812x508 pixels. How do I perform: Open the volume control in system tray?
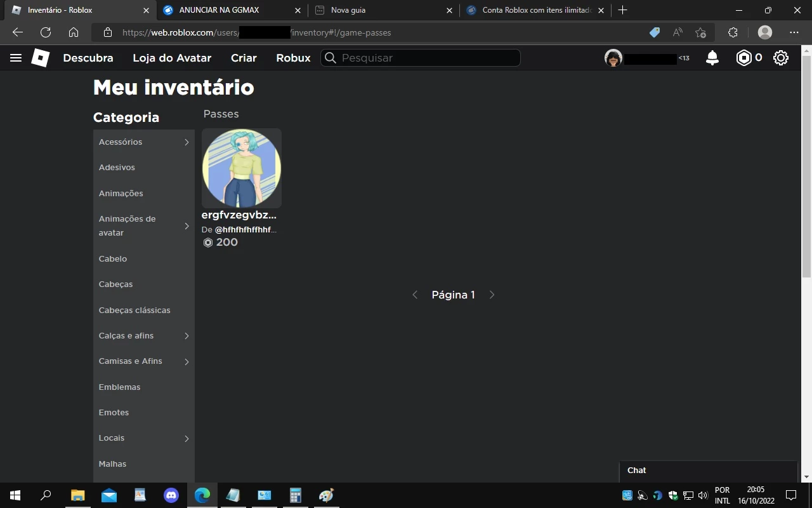(x=703, y=495)
